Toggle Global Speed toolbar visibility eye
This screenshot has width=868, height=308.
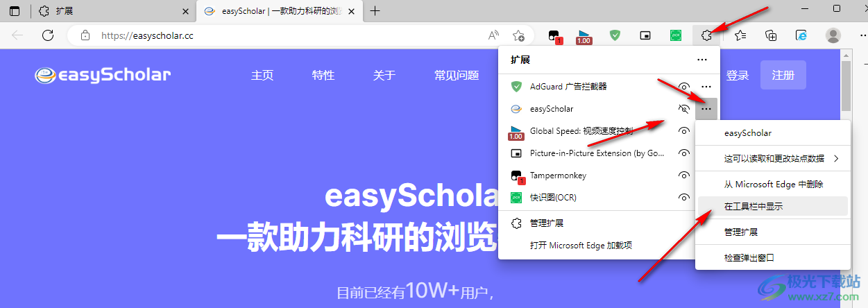(684, 131)
